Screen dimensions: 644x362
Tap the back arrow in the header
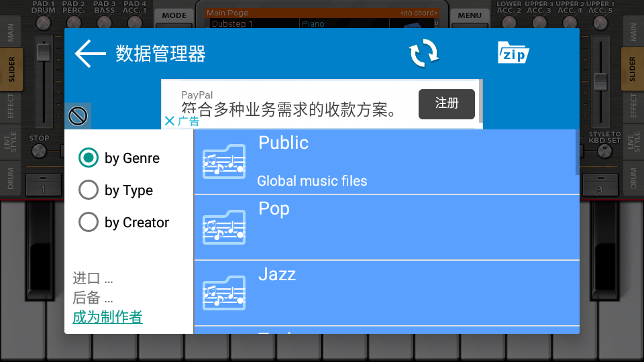pyautogui.click(x=90, y=54)
